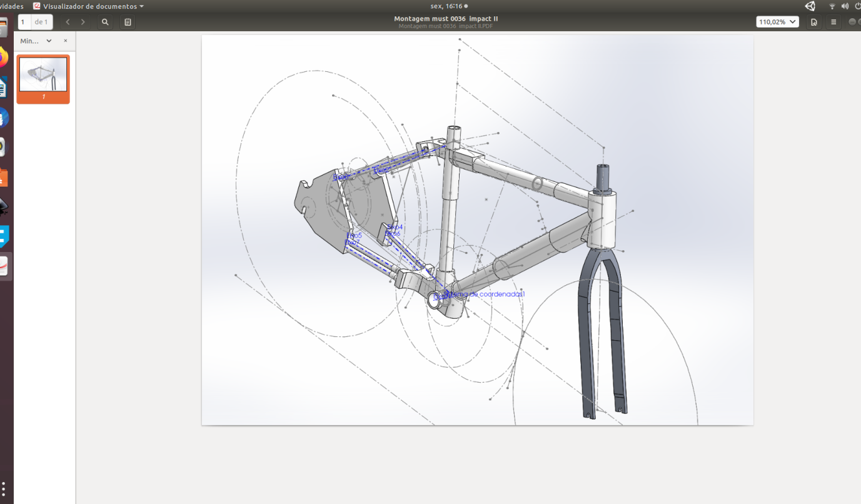This screenshot has height=504, width=861.
Task: Open Thunderbird icon in the dock
Action: coord(3,118)
